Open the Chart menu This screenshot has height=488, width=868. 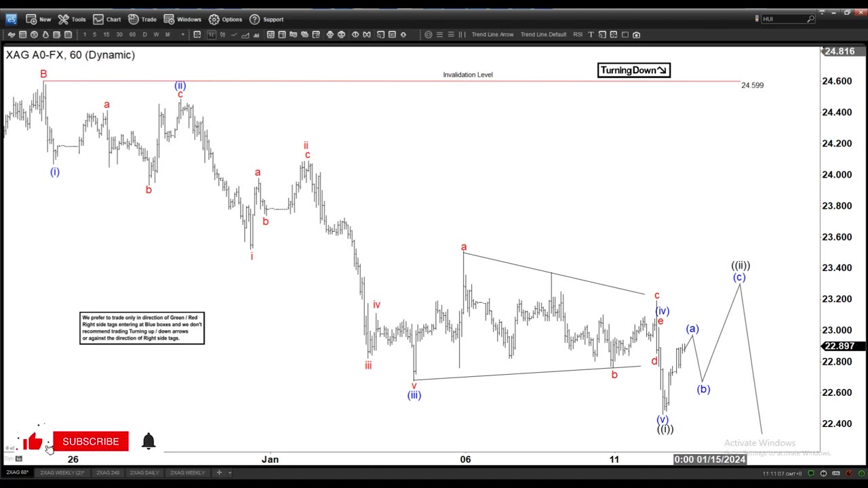click(x=107, y=19)
